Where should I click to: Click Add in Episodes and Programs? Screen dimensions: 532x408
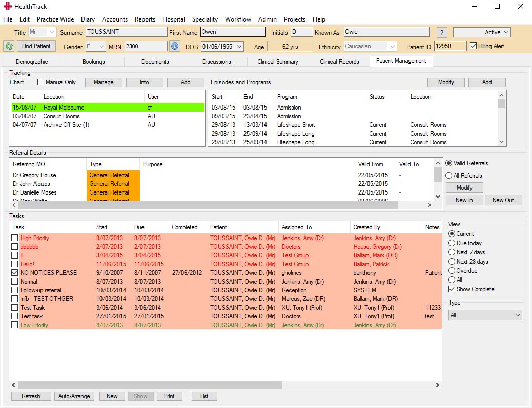click(x=487, y=82)
